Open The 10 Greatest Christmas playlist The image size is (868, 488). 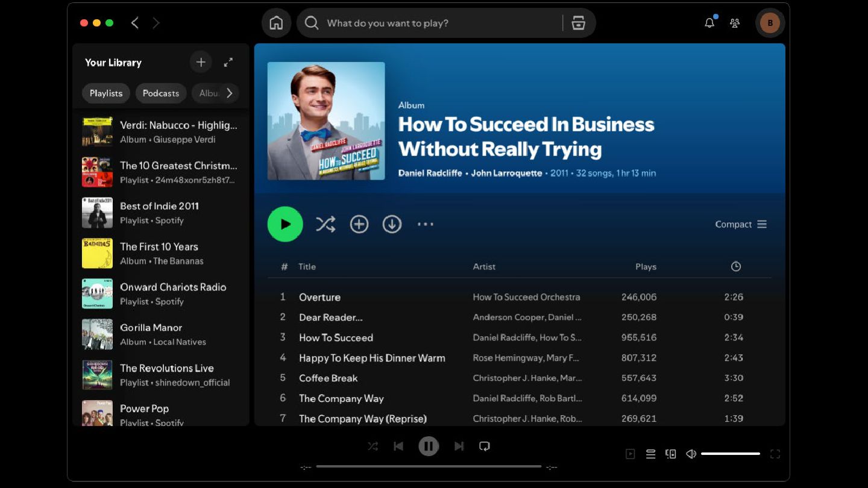pyautogui.click(x=160, y=172)
